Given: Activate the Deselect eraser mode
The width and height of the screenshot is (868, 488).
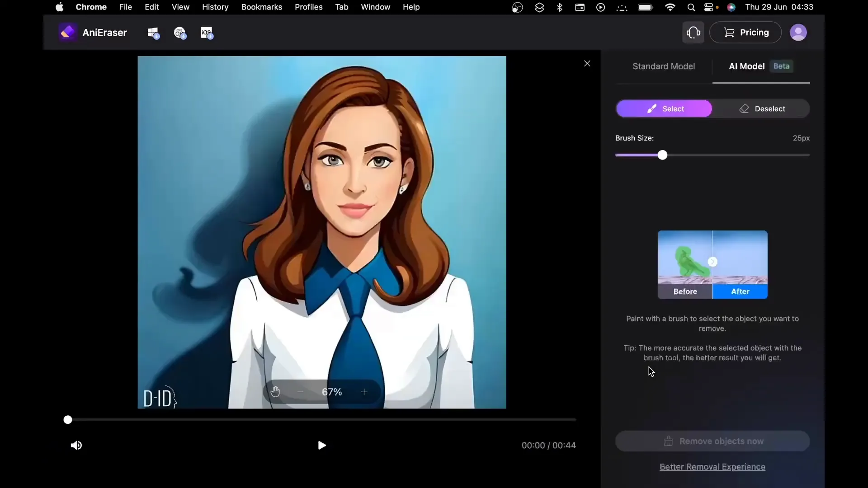Looking at the screenshot, I should point(762,109).
